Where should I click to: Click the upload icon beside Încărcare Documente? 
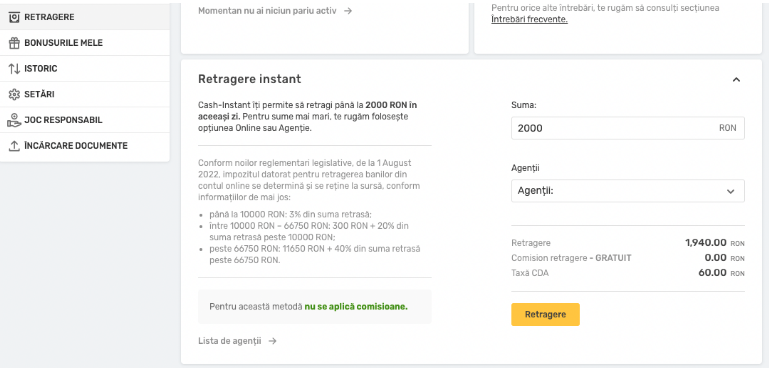[x=14, y=146]
